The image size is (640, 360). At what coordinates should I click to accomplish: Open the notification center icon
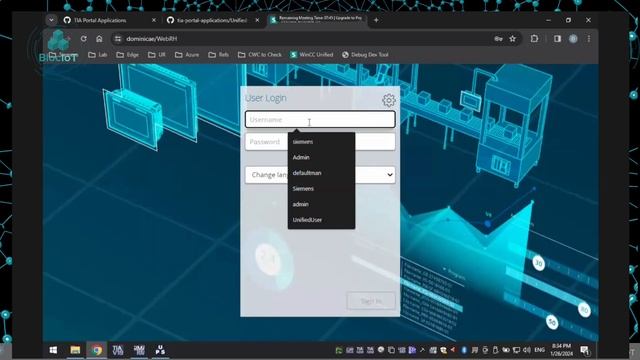(x=585, y=350)
